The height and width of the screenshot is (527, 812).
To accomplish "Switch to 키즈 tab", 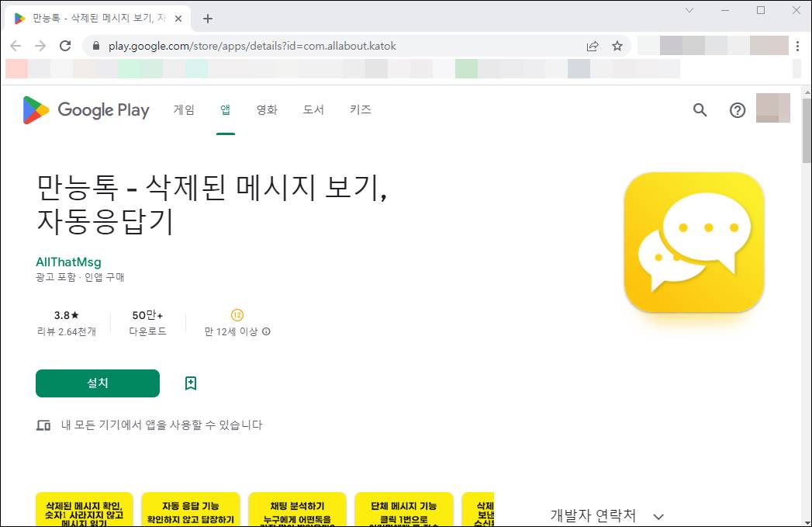I will pos(361,110).
